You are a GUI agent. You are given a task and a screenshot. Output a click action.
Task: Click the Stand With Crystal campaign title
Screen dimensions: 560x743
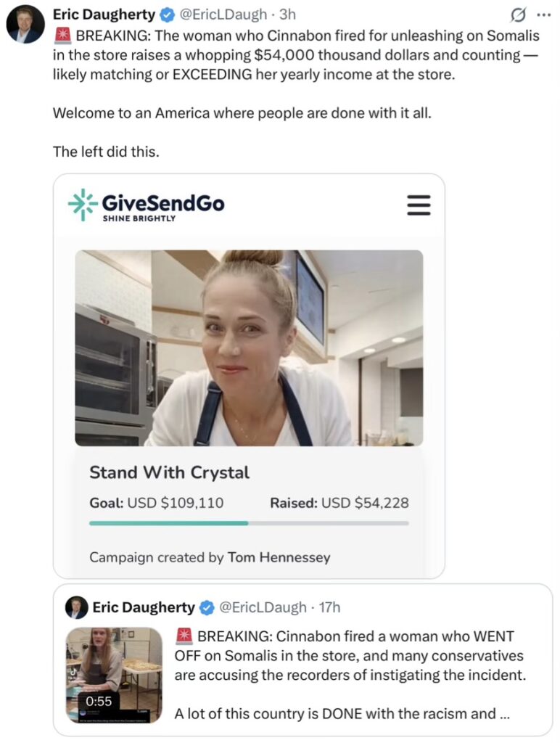click(169, 472)
